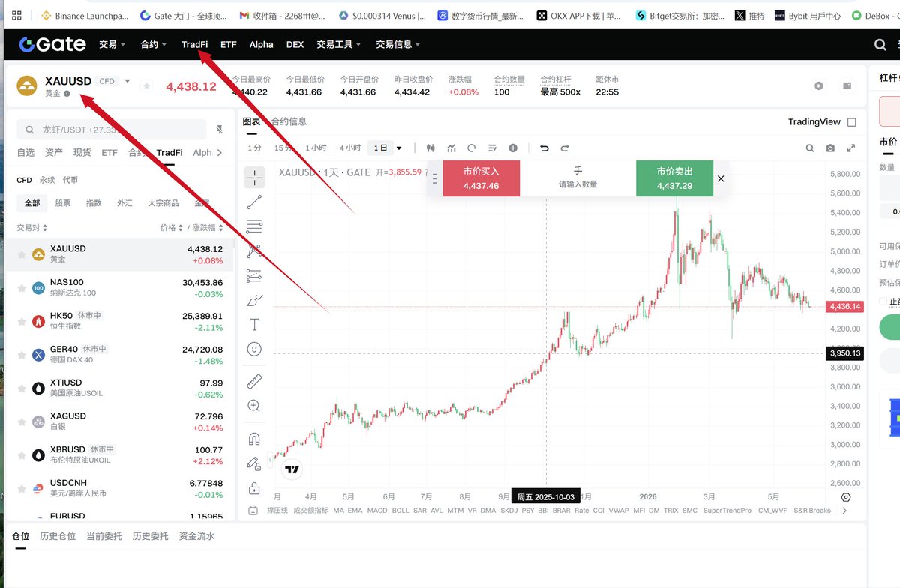Favorite USDCNH with its star
This screenshot has height=588, width=900.
click(22, 488)
